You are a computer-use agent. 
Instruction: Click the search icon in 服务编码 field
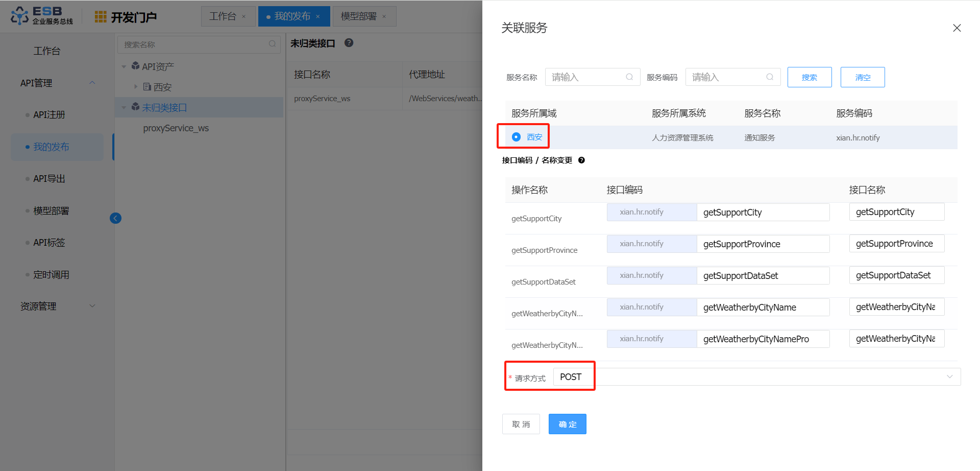pos(770,77)
